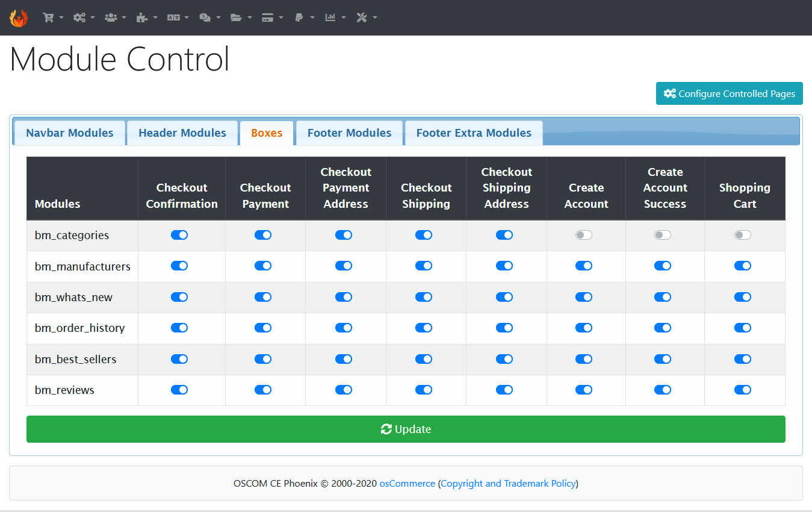The height and width of the screenshot is (512, 812).
Task: Open the Copyright and Trademark Policy link
Action: [509, 483]
